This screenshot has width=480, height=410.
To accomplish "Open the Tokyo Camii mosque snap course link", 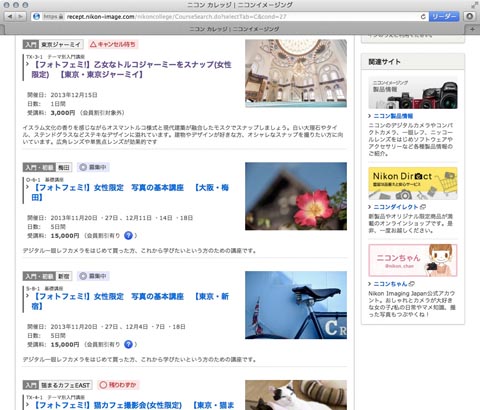I will pyautogui.click(x=131, y=69).
